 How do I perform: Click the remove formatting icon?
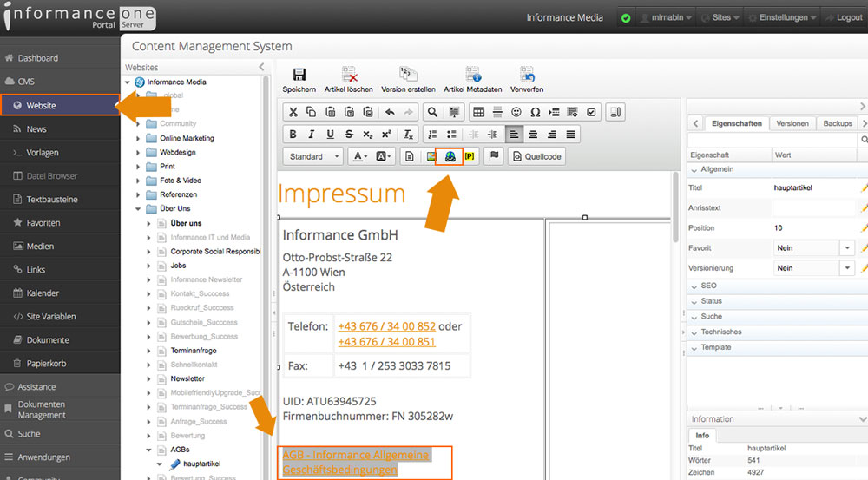click(x=408, y=135)
